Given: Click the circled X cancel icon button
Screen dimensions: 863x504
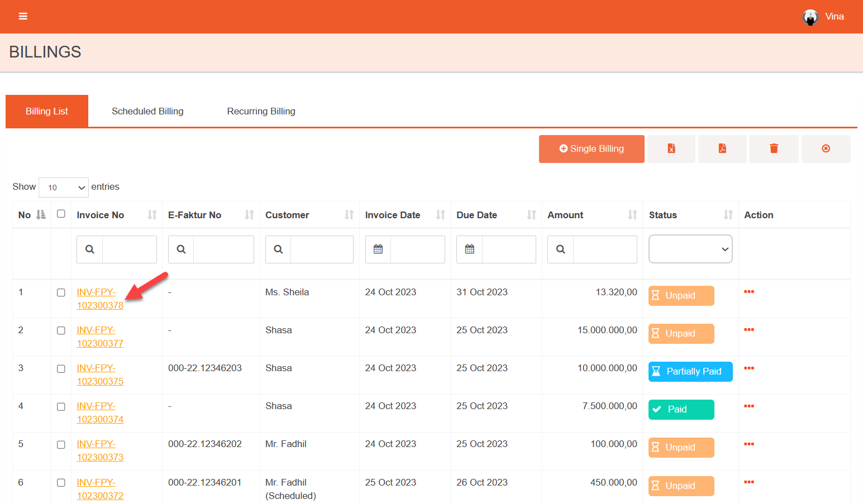Looking at the screenshot, I should click(825, 148).
